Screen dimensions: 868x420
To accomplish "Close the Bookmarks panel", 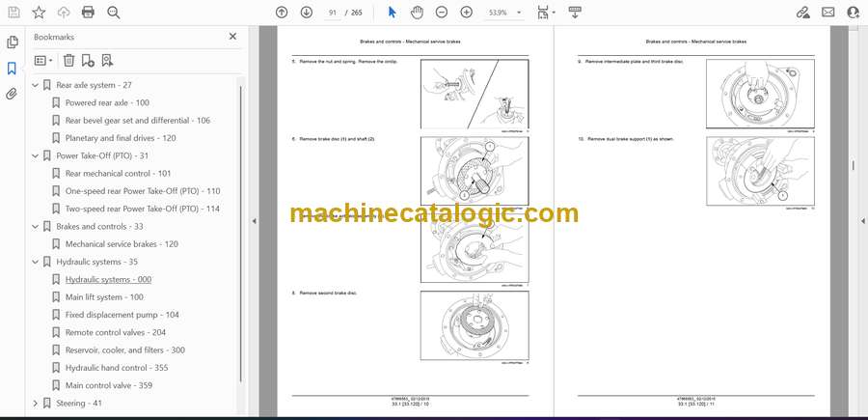I will click(x=232, y=36).
